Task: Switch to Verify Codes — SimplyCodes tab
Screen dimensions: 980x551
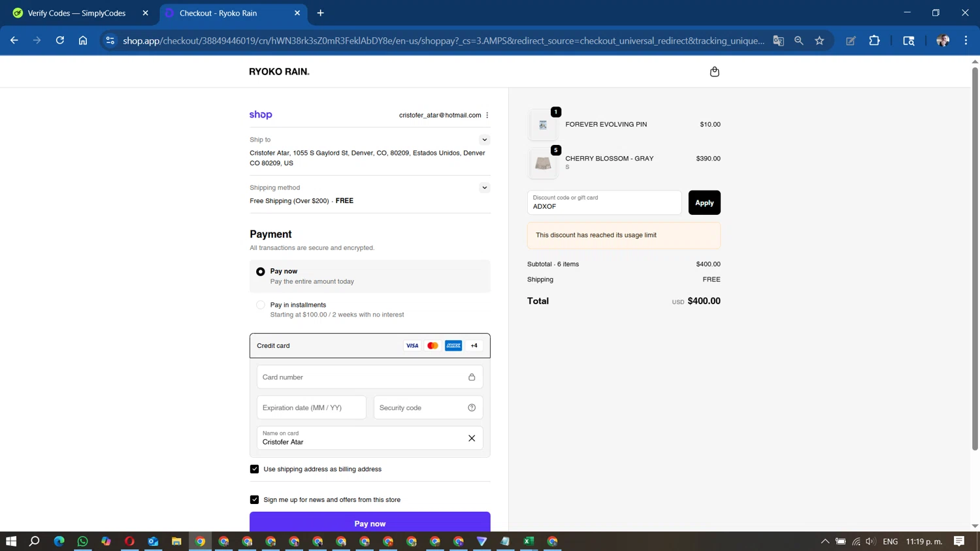Action: pos(76,13)
